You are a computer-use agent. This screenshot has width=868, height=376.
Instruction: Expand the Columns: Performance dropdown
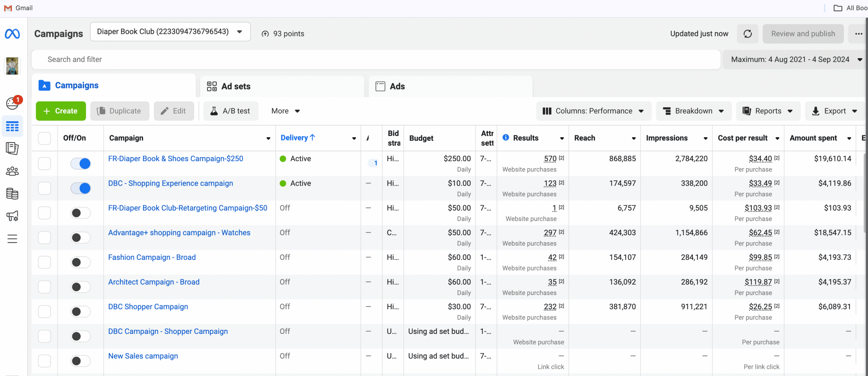[593, 111]
